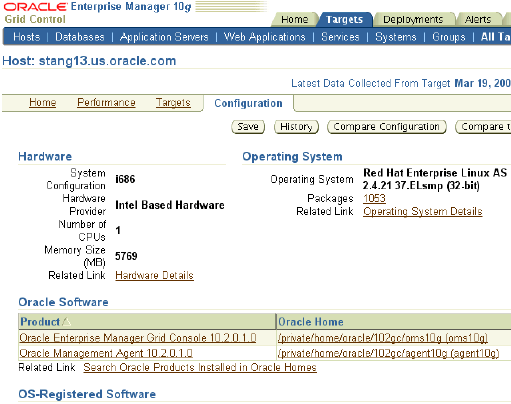
Task: Open the Home top-level tab
Action: [295, 20]
